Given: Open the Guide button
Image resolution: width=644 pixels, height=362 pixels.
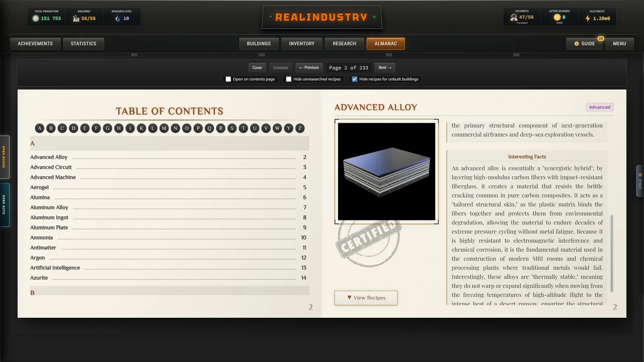Looking at the screenshot, I should pos(584,43).
